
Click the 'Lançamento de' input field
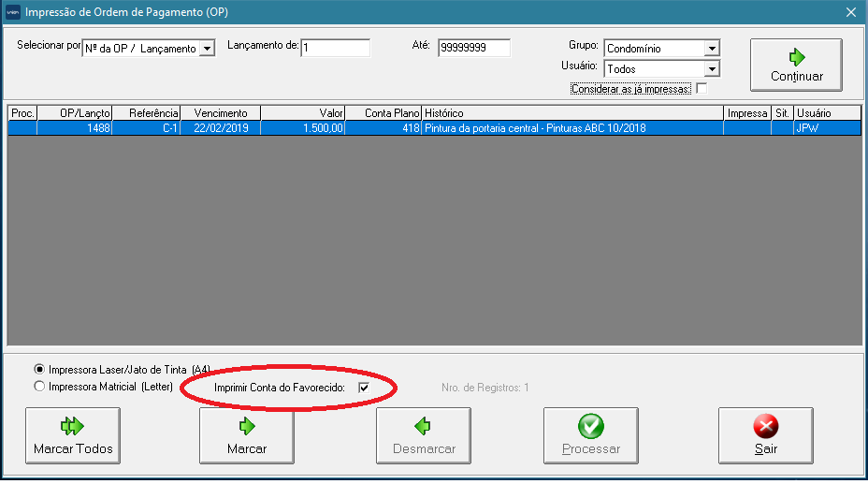tap(336, 48)
